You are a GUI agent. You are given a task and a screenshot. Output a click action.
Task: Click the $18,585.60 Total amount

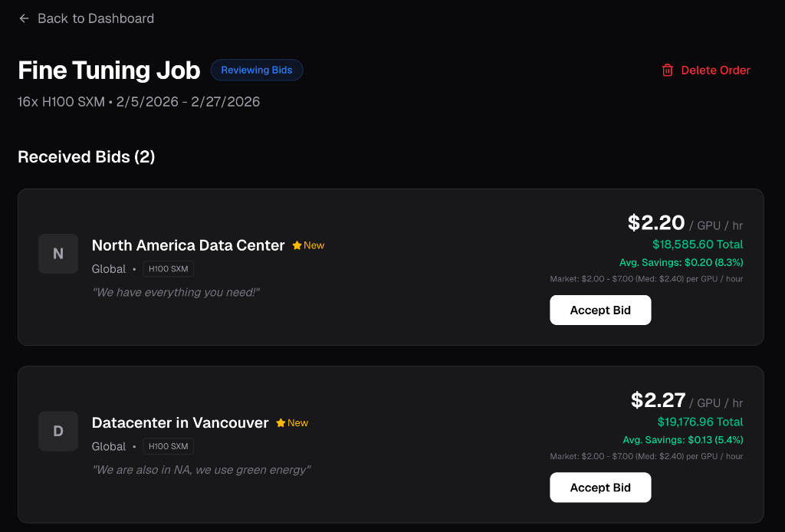point(699,245)
